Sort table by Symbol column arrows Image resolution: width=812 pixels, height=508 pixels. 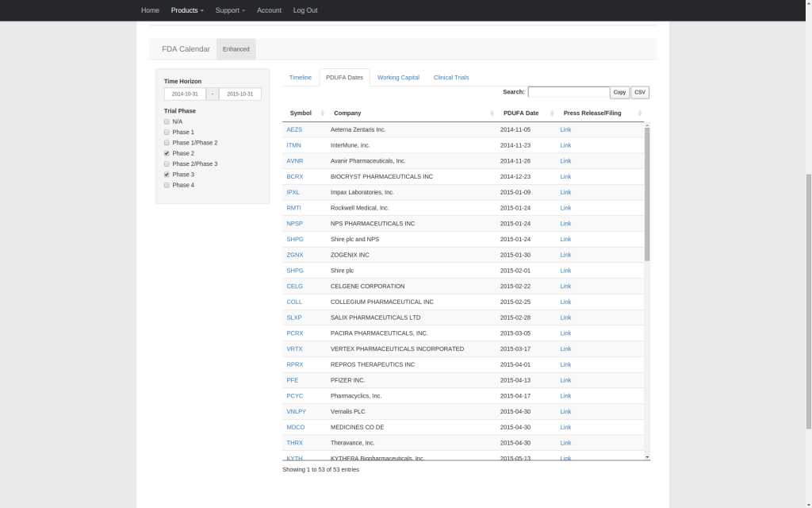pyautogui.click(x=322, y=113)
